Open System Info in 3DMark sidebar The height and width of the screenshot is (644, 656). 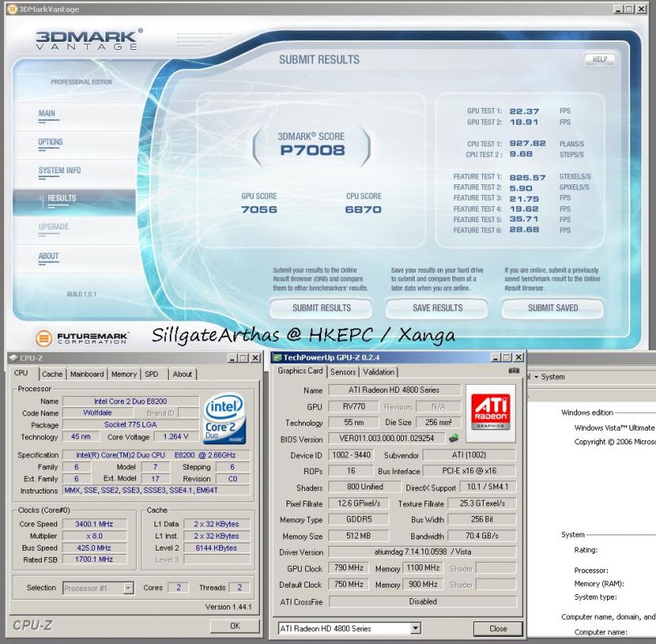coord(60,171)
